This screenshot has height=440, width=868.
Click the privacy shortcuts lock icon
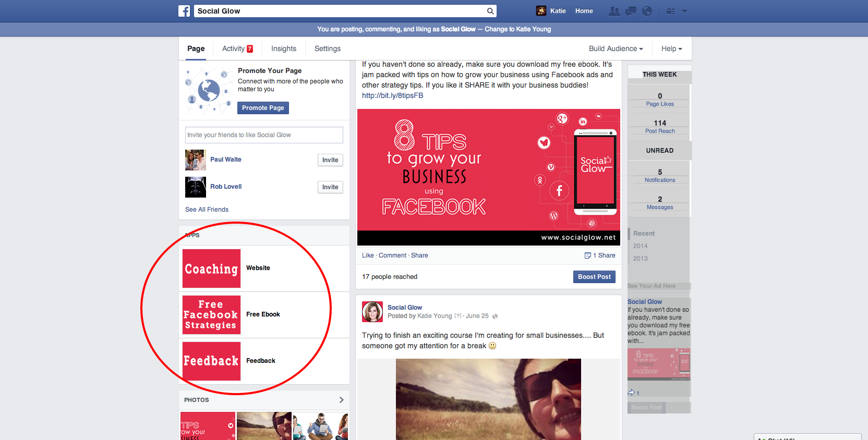tap(671, 11)
